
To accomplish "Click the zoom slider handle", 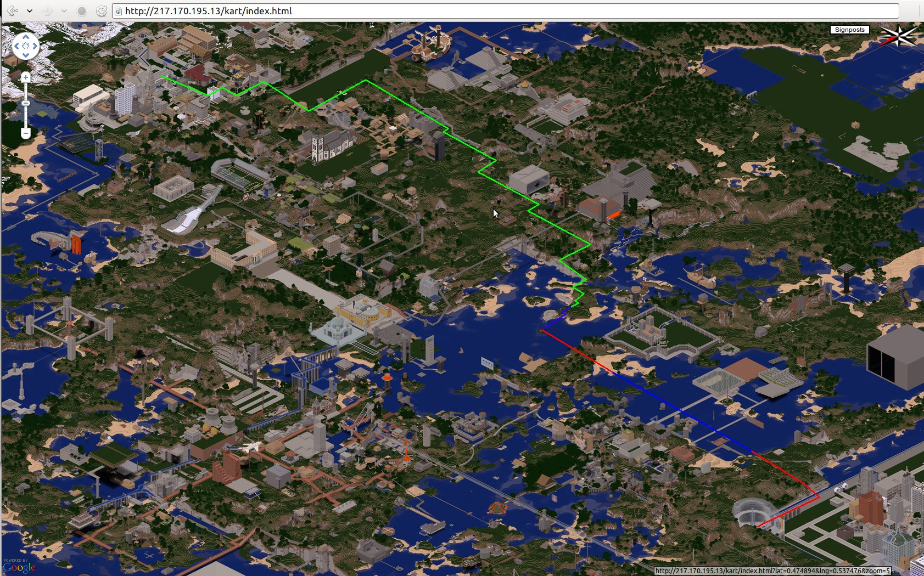I will [26, 103].
